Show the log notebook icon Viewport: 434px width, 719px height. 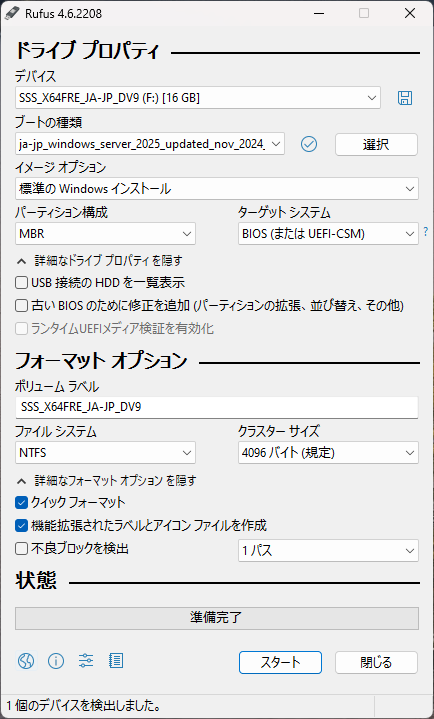(x=116, y=661)
